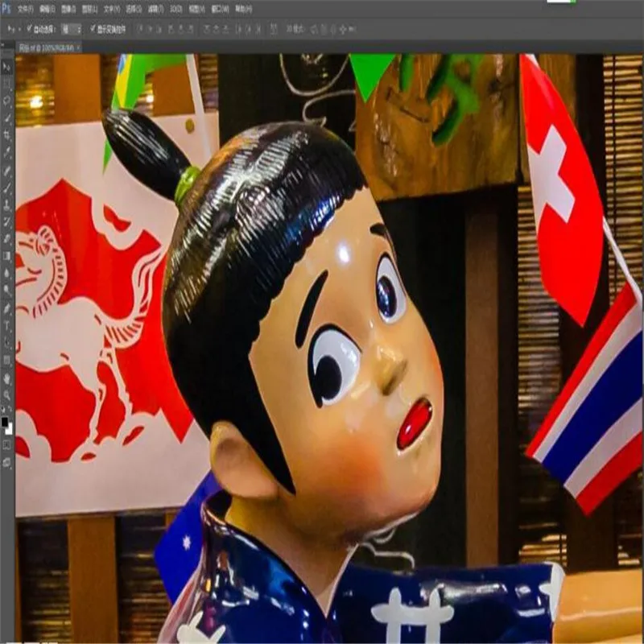This screenshot has width=644, height=644.
Task: Swap foreground and background colors
Action: click(x=10, y=409)
